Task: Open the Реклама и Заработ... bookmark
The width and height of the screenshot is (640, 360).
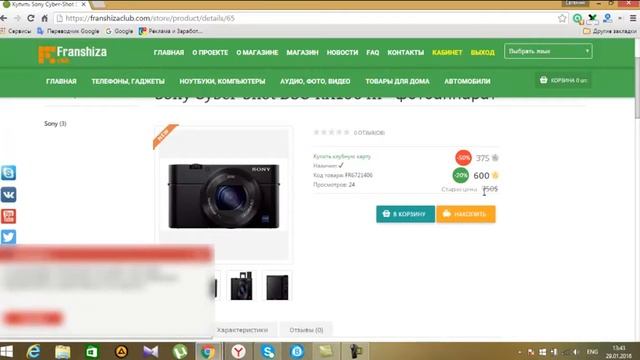Action: tap(171, 31)
